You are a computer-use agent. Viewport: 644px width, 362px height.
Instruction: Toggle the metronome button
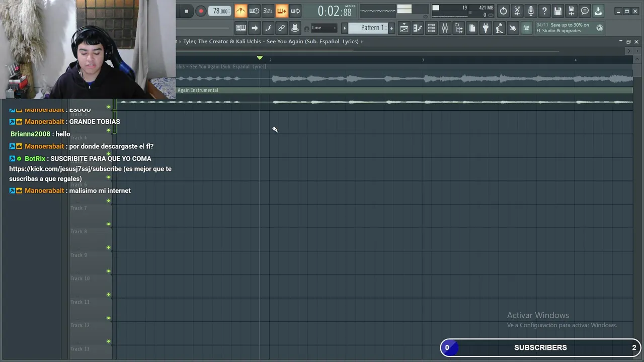(x=240, y=11)
